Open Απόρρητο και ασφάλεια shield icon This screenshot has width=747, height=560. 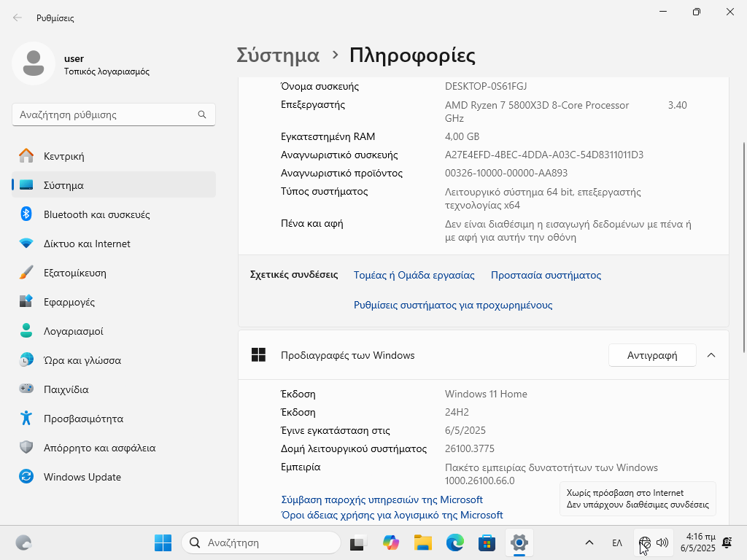pyautogui.click(x=26, y=447)
